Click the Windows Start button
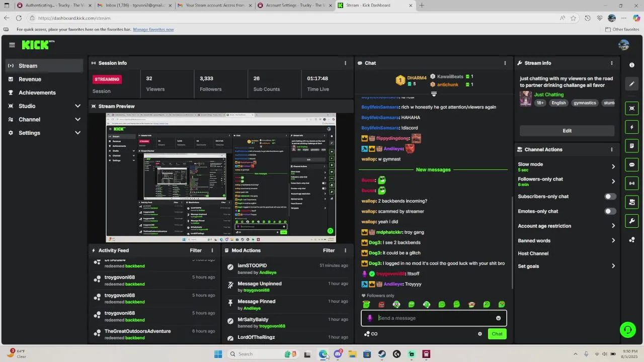Viewport: 644px width, 362px height. coord(218,354)
